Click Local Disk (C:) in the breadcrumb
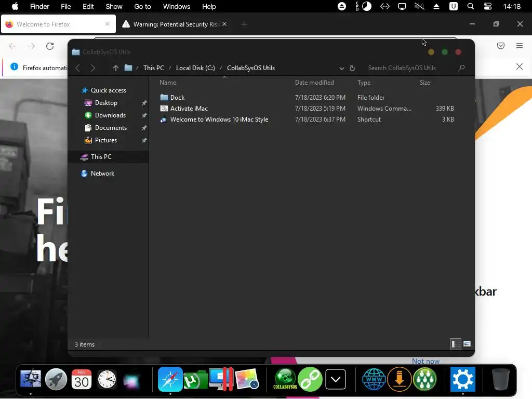 pyautogui.click(x=195, y=68)
